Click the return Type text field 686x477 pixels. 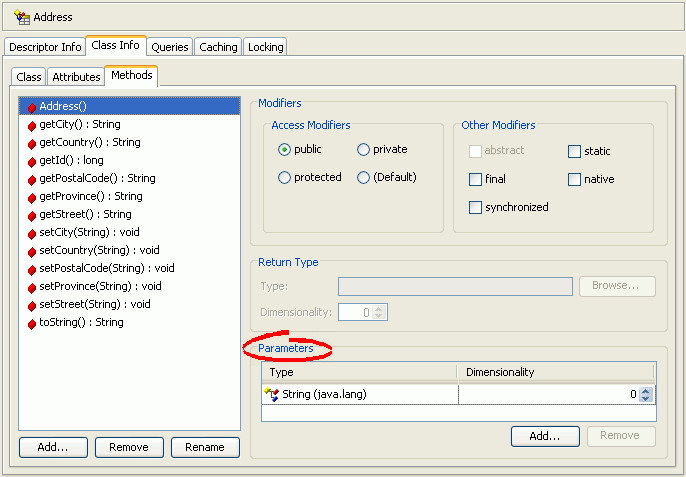[x=455, y=286]
